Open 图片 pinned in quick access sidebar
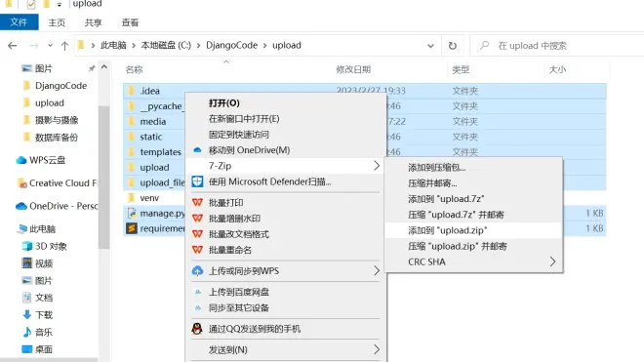The image size is (644, 362). click(44, 68)
